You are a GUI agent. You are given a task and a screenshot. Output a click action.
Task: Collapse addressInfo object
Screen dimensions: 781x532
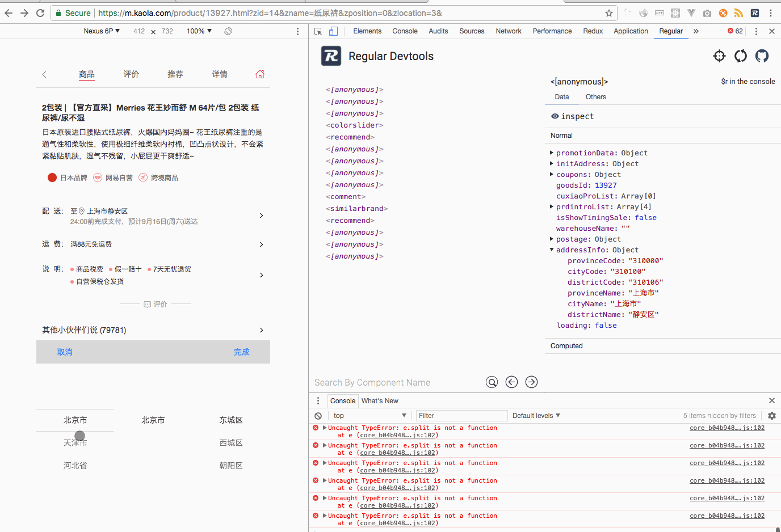552,250
